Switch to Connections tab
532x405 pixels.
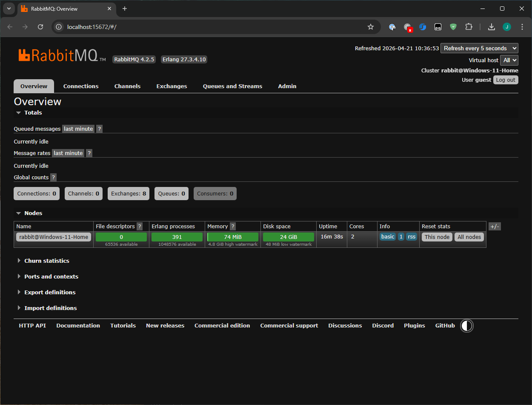coord(81,86)
